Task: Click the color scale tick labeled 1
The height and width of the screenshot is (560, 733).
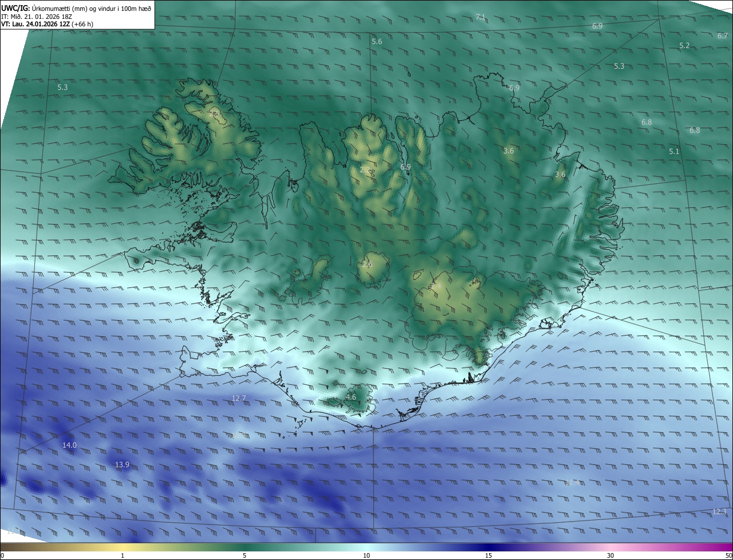Action: point(123,555)
